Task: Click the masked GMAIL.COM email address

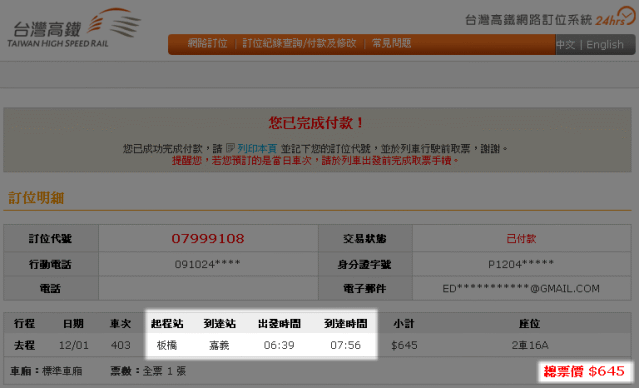Action: click(521, 289)
